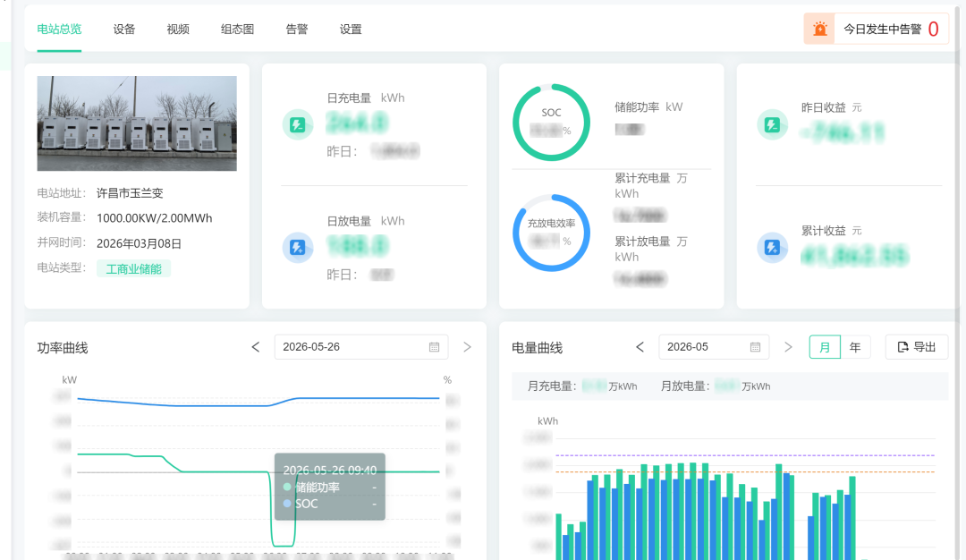Go to previous day in 功率曲线

tap(256, 347)
